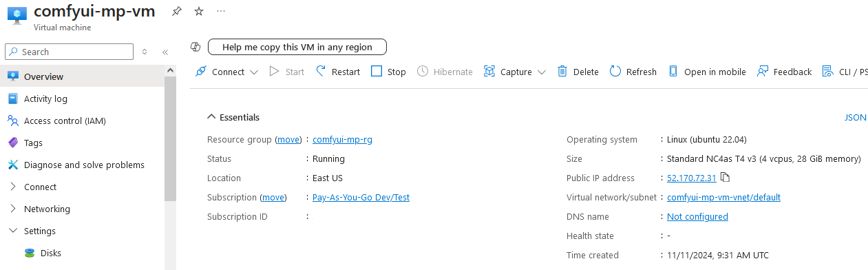Click Open in mobile

707,72
